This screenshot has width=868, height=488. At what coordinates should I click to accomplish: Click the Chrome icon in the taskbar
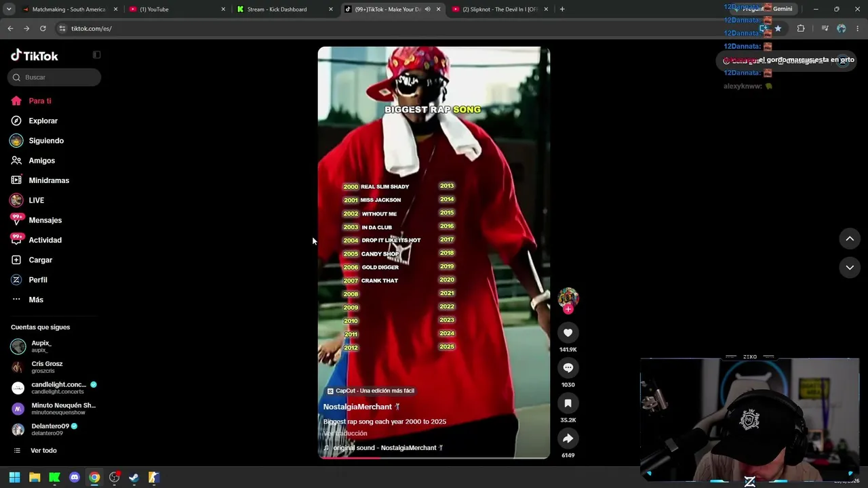point(94,477)
